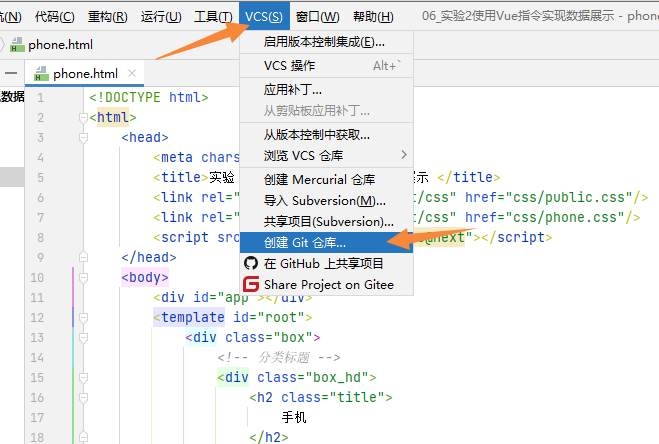Collapse the body tag fold on line 10
Screen dimensions: 659x444
(83, 278)
